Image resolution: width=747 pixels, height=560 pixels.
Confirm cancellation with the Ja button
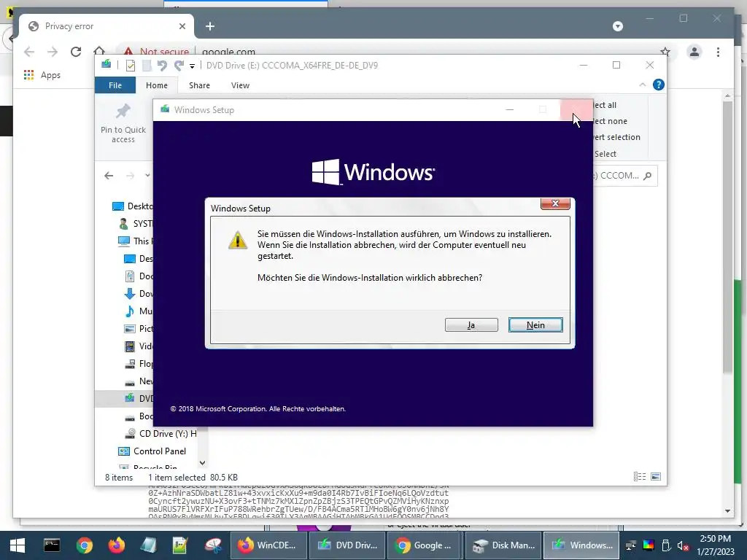471,324
